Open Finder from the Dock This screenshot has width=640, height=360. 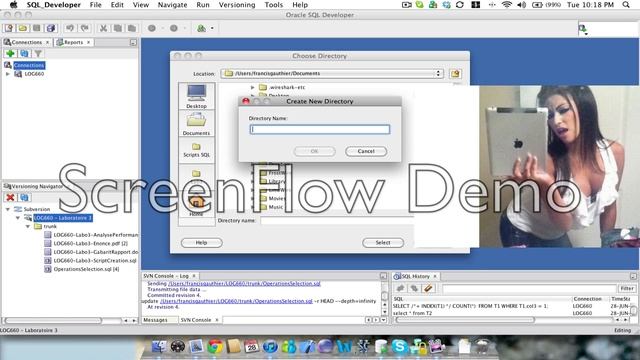pos(159,347)
